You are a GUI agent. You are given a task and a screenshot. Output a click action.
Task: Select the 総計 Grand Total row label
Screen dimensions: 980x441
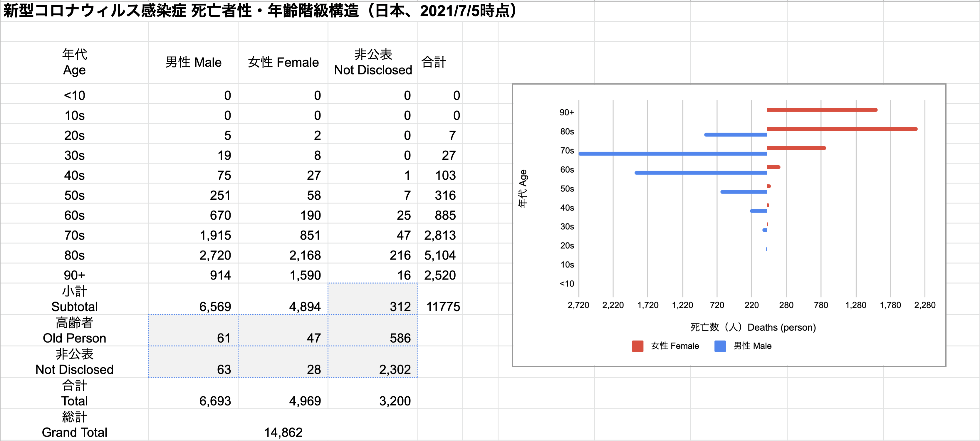tap(74, 425)
